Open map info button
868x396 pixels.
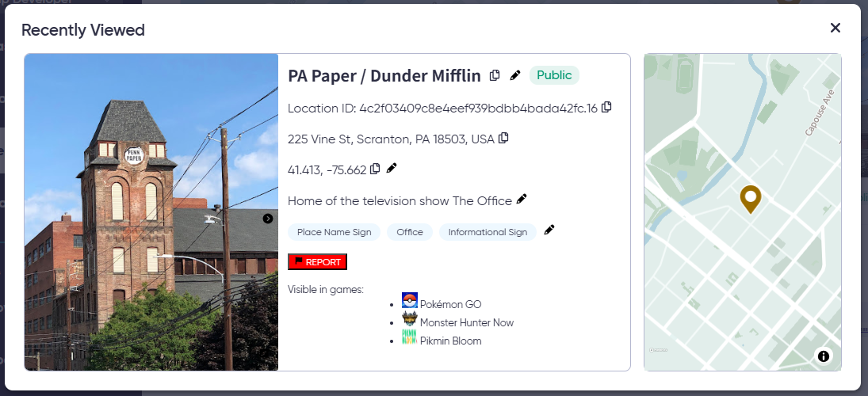click(x=823, y=356)
